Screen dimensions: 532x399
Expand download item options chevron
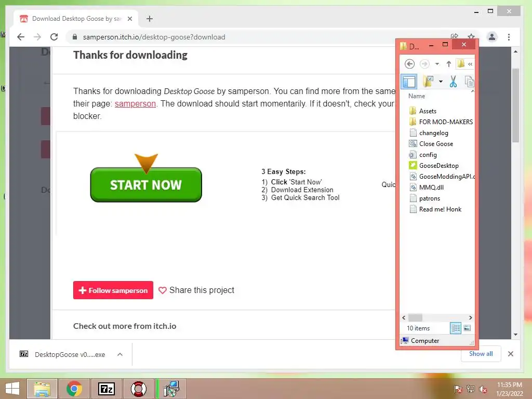coord(120,354)
